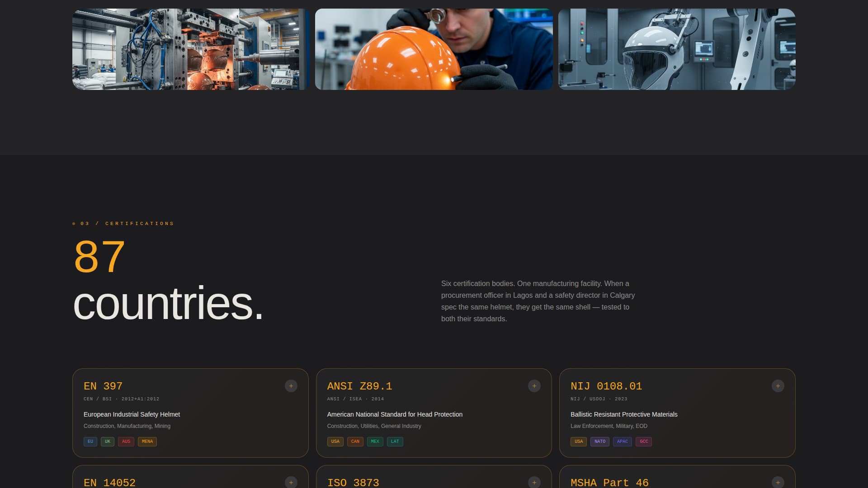Select the GCC tag on NIJ 0108.01 card
The image size is (868, 488).
644,441
